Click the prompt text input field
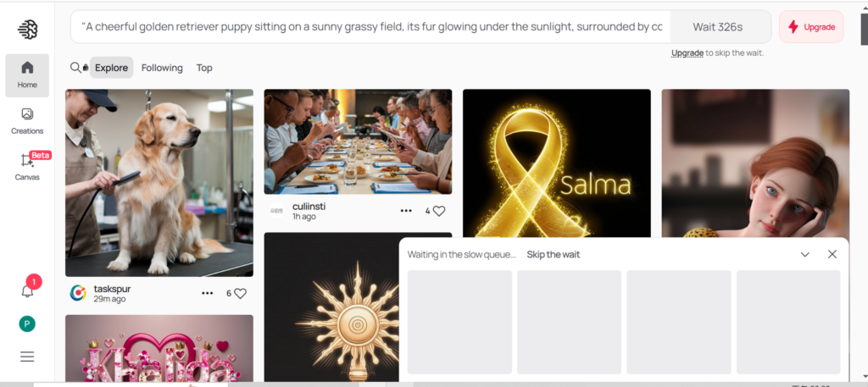Viewport: 868px width, 387px height. tap(370, 27)
